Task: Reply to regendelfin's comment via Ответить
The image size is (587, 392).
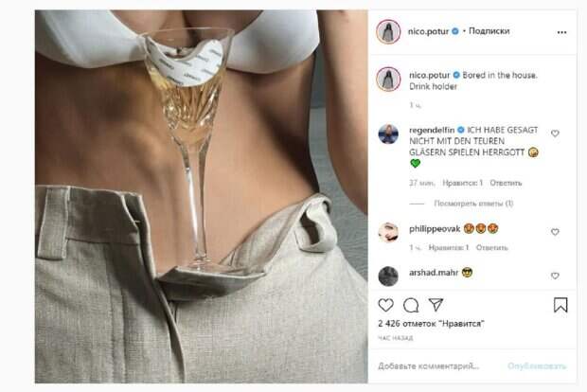Action: point(506,183)
